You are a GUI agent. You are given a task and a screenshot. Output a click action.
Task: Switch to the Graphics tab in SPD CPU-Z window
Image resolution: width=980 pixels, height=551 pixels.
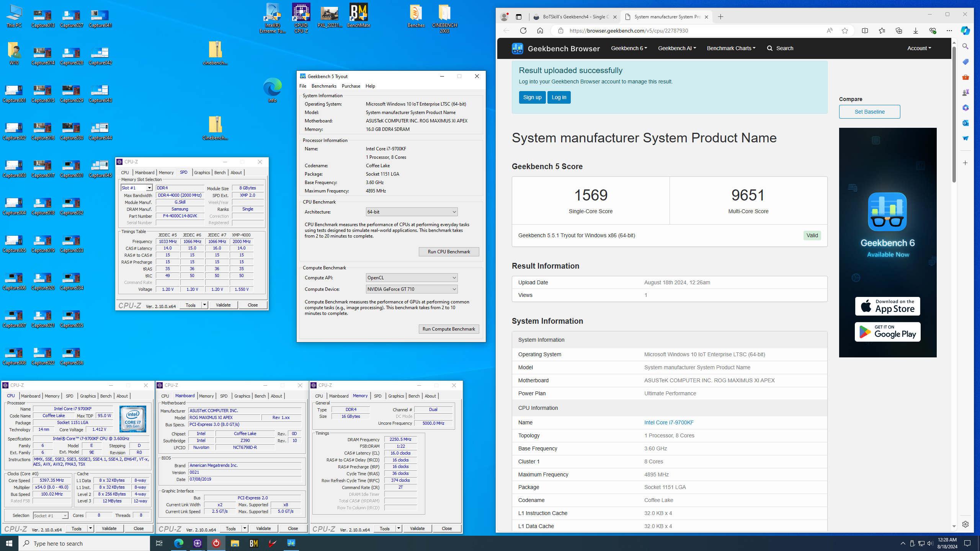202,173
